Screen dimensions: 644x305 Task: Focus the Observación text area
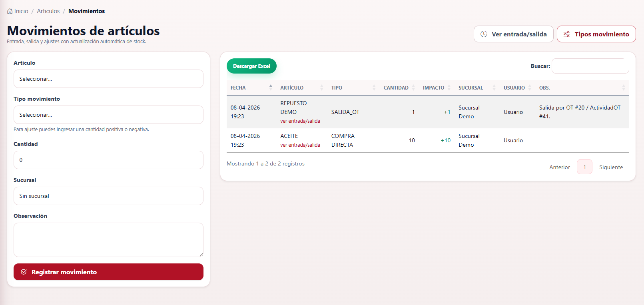pos(108,240)
